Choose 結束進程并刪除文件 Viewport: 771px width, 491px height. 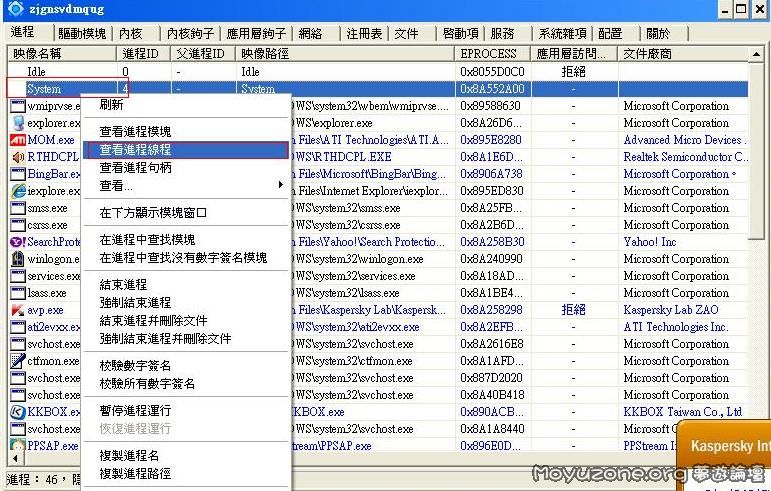pos(186,320)
